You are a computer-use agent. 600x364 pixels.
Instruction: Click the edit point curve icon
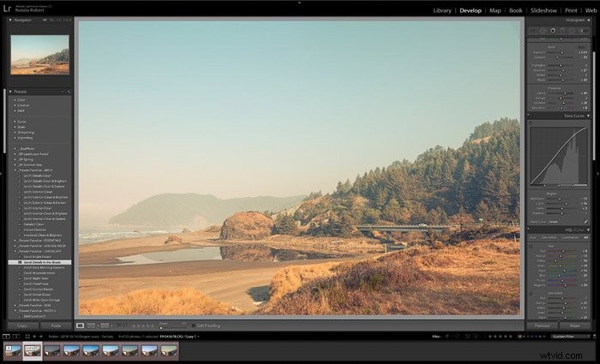[585, 222]
